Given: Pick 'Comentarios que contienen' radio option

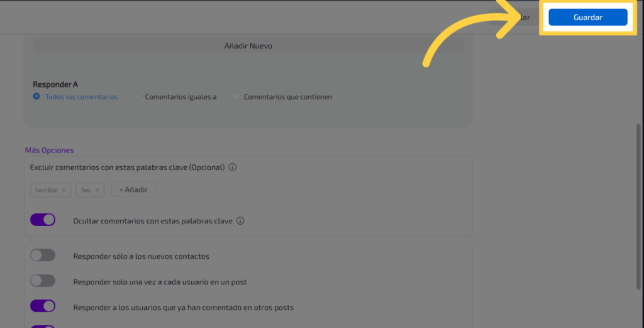Looking at the screenshot, I should tap(236, 97).
